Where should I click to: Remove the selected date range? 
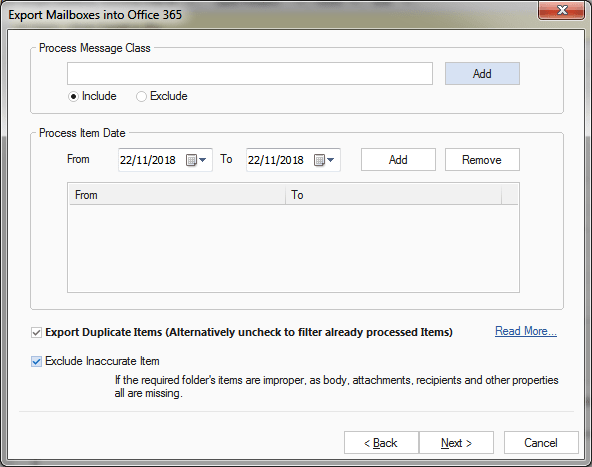[482, 160]
